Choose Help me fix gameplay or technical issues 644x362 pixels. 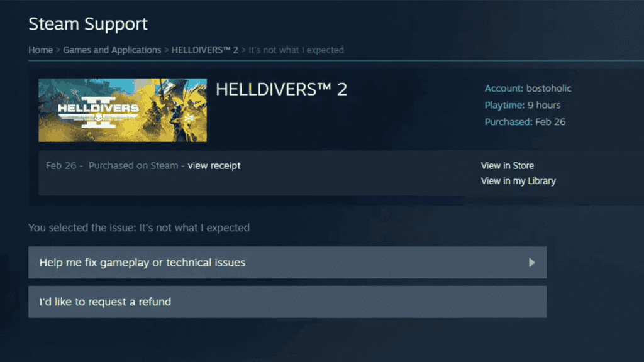(287, 263)
